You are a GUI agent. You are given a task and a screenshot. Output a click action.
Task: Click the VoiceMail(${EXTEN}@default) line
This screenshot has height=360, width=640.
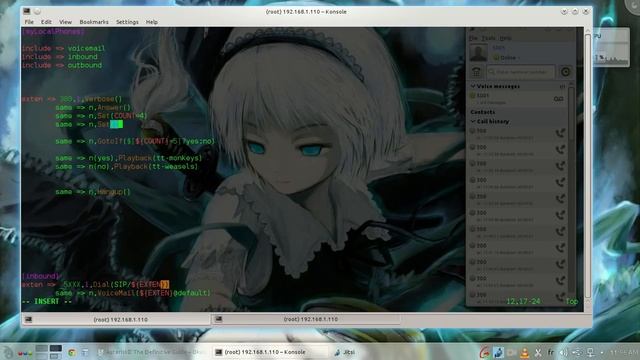[x=133, y=293]
